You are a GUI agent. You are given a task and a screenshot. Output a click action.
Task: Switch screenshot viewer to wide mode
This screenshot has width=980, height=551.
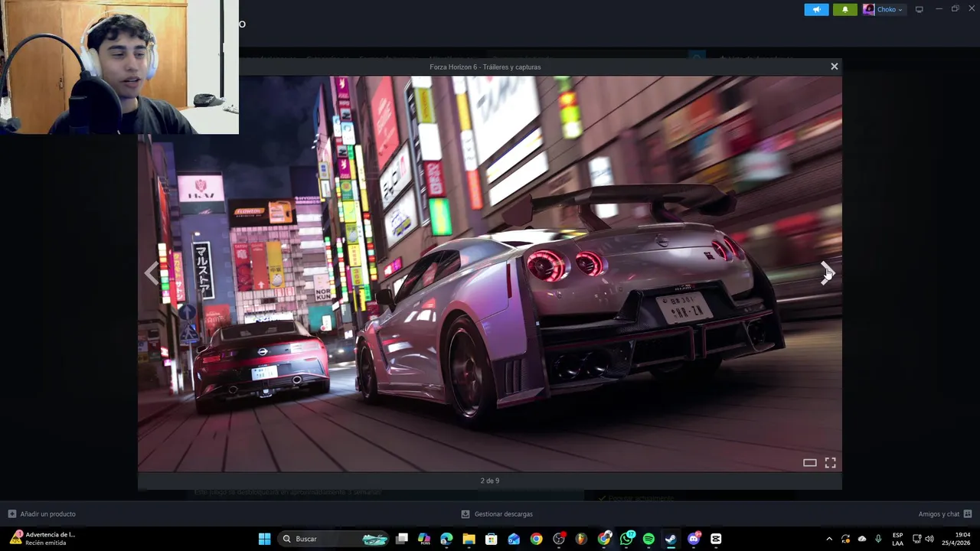pos(809,462)
